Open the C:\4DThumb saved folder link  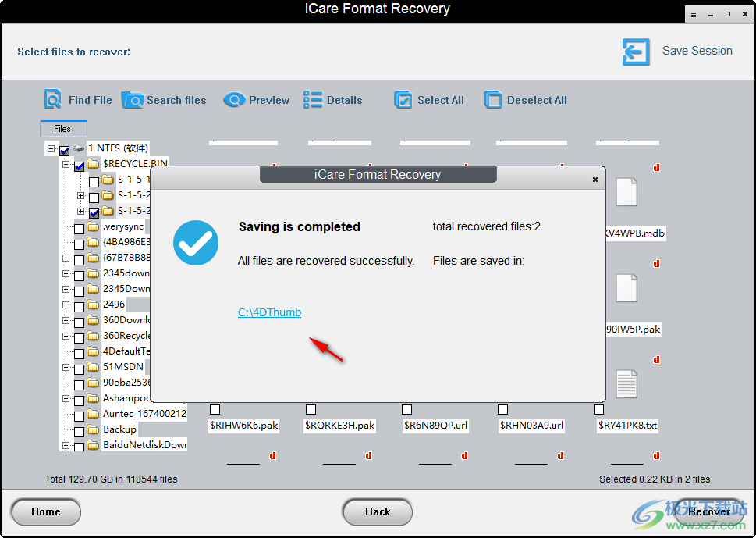point(269,312)
